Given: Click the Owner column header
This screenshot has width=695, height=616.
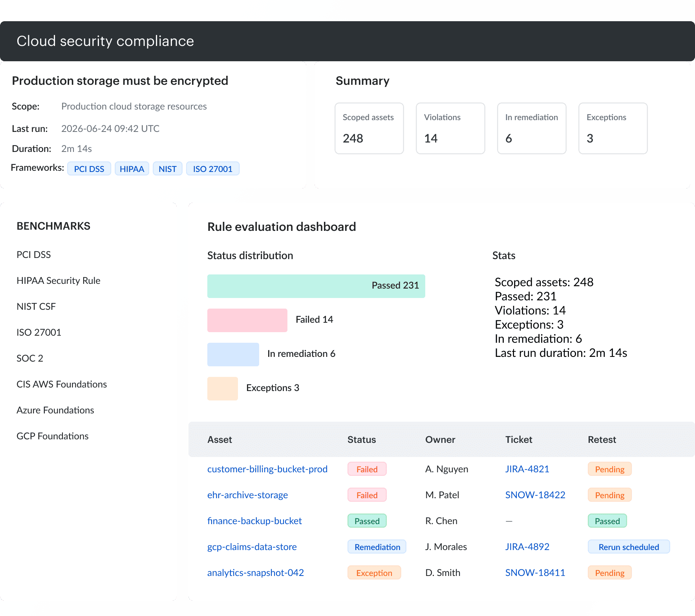Looking at the screenshot, I should (x=441, y=440).
